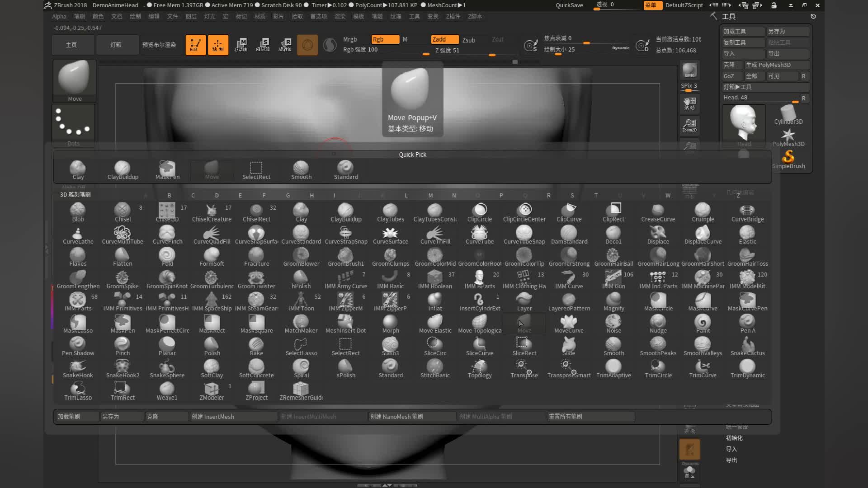The width and height of the screenshot is (868, 488).
Task: Open the 灯箱 LightBox panel
Action: (x=117, y=45)
